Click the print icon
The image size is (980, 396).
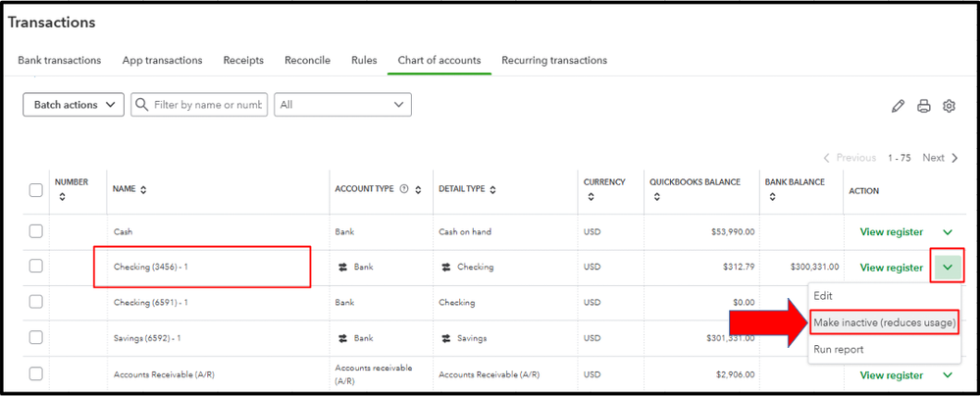click(923, 106)
